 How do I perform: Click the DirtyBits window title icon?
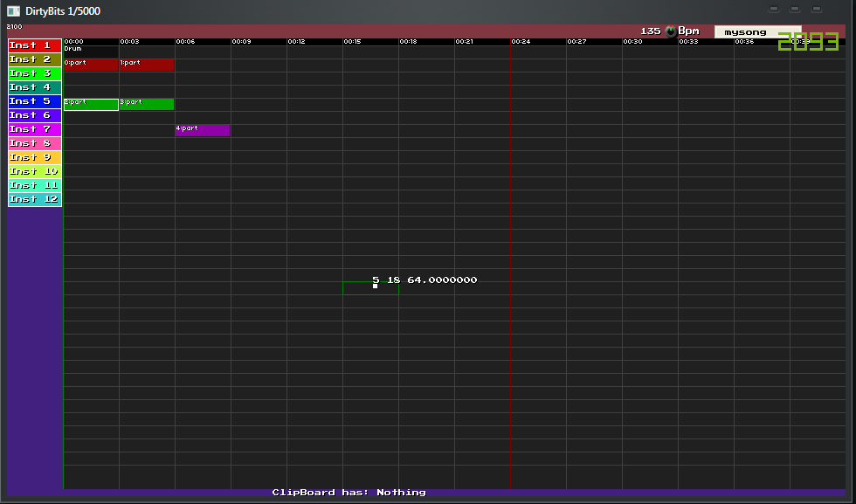pyautogui.click(x=14, y=11)
